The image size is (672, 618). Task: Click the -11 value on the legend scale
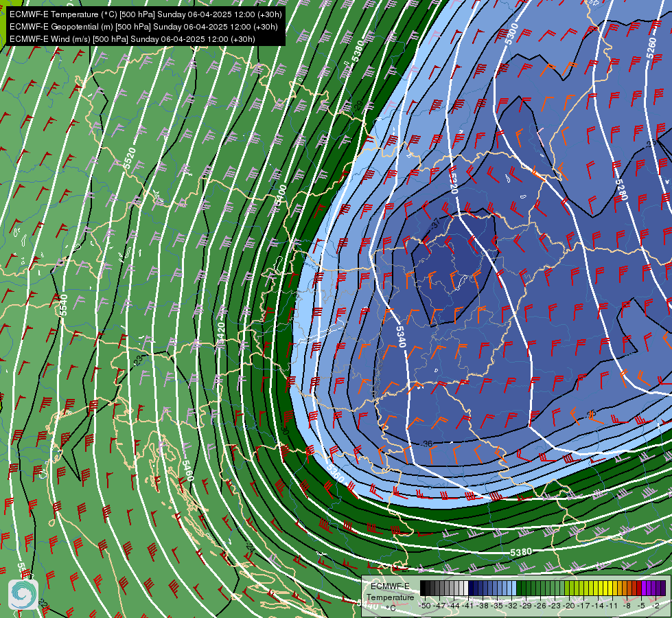[612, 606]
